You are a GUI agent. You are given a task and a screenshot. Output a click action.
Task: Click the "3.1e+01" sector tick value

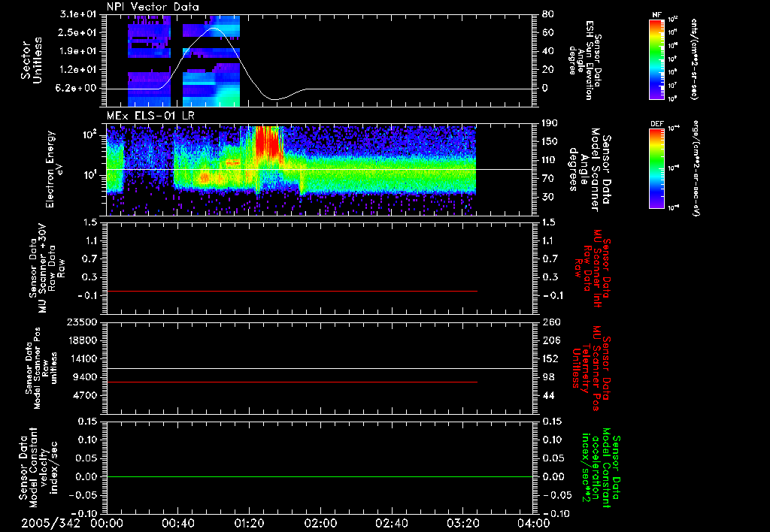78,14
